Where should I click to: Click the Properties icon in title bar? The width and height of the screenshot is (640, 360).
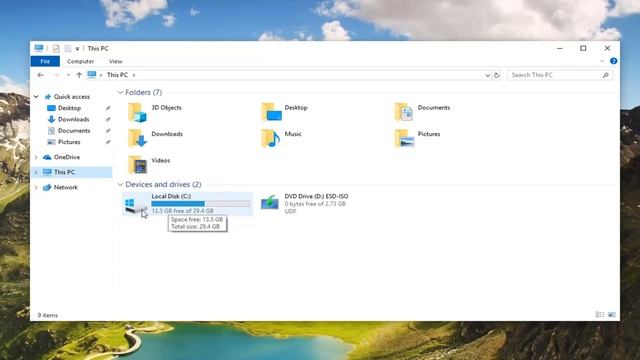56,49
